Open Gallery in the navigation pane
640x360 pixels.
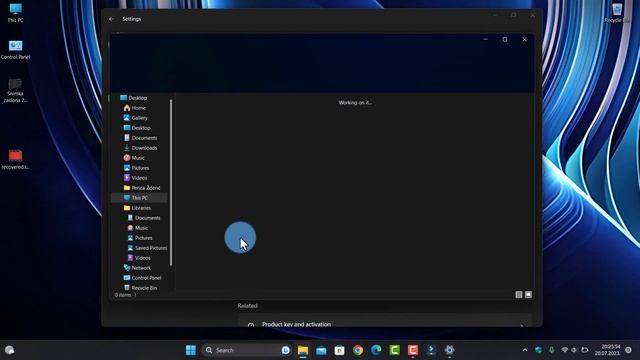136,118
